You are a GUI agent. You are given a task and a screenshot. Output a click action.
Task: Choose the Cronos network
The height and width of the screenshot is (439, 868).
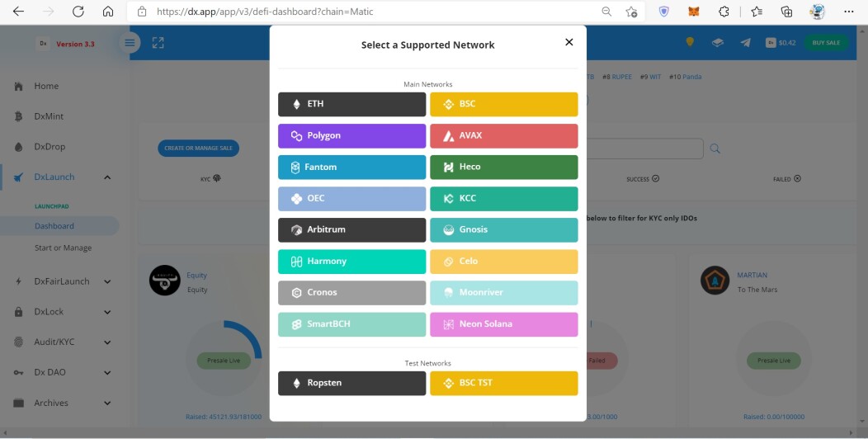coord(352,293)
